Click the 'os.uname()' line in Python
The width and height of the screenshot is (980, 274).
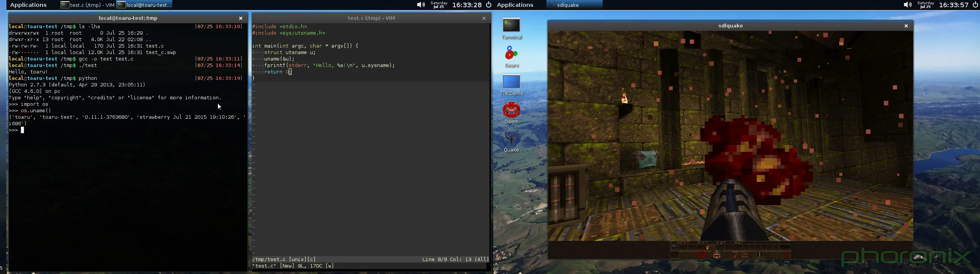click(x=30, y=111)
